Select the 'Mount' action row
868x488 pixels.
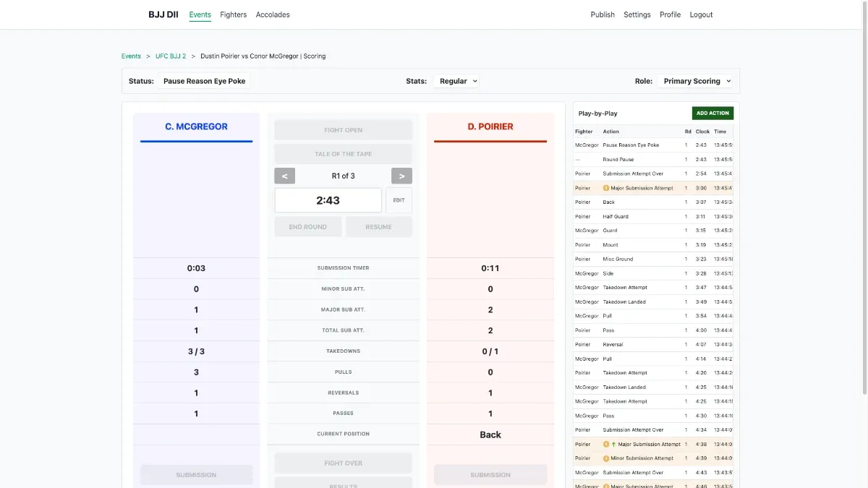653,245
